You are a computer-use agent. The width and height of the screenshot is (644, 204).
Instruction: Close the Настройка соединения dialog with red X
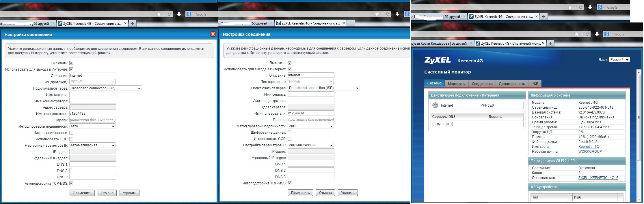tap(213, 34)
